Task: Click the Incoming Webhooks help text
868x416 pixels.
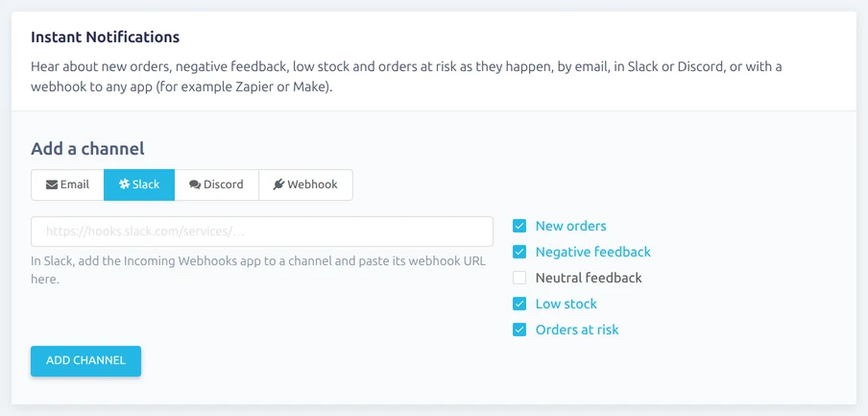Action: (x=258, y=270)
